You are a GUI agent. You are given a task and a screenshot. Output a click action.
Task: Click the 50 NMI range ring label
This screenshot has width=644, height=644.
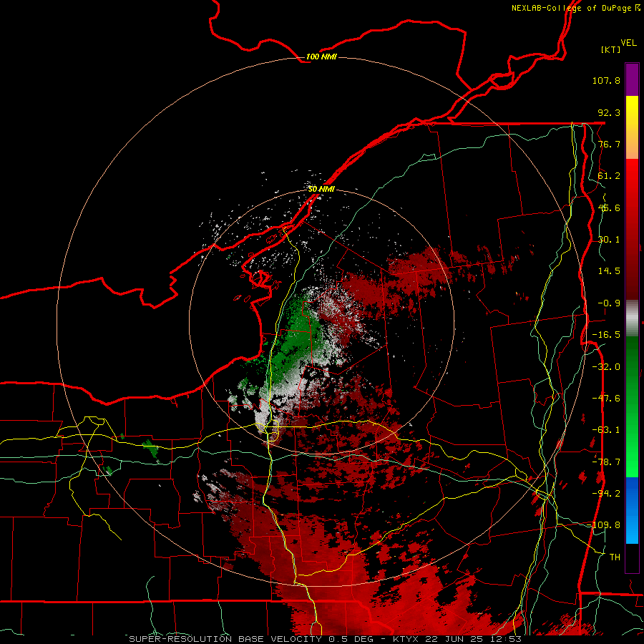click(x=321, y=189)
